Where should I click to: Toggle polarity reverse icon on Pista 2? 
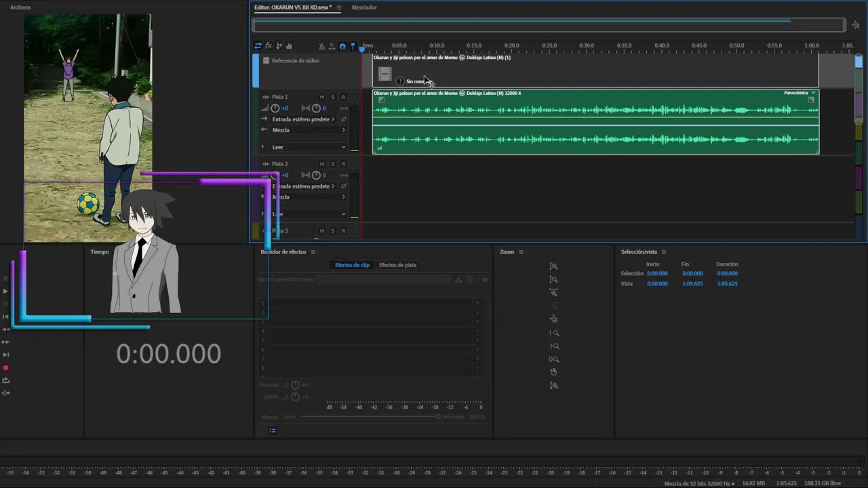click(344, 186)
